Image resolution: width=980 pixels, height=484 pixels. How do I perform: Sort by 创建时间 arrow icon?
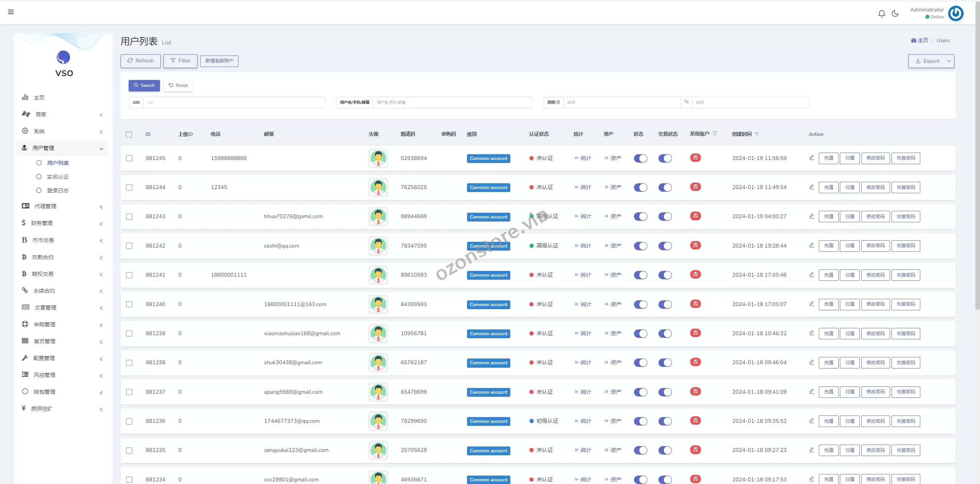(757, 134)
